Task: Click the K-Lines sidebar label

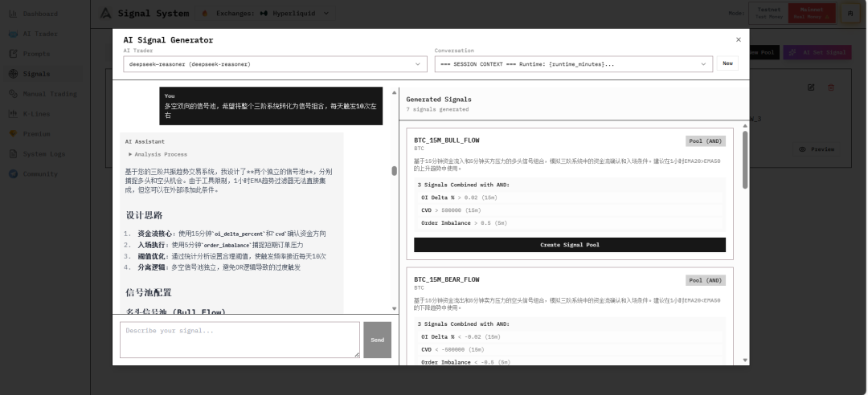Action: coord(36,113)
